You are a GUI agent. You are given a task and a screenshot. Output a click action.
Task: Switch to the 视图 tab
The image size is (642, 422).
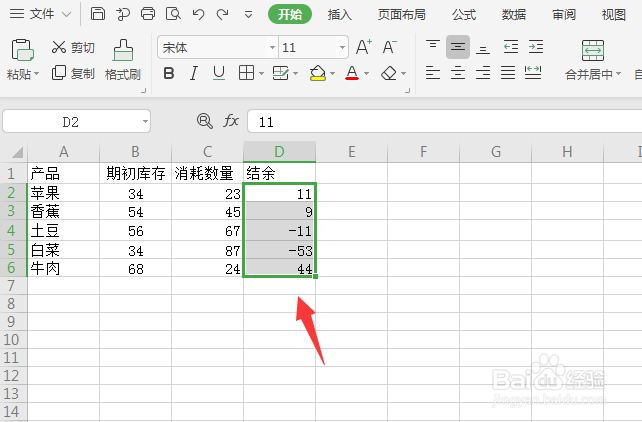coord(614,15)
